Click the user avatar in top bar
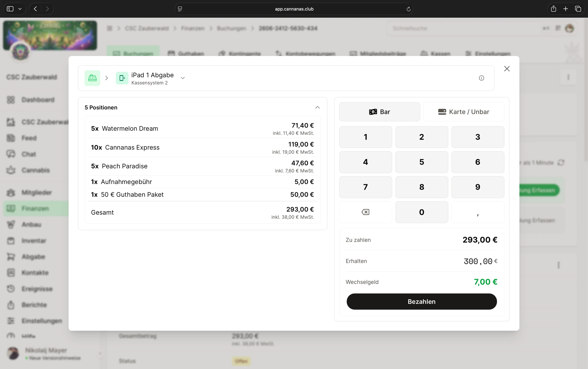This screenshot has height=369, width=588. [569, 28]
